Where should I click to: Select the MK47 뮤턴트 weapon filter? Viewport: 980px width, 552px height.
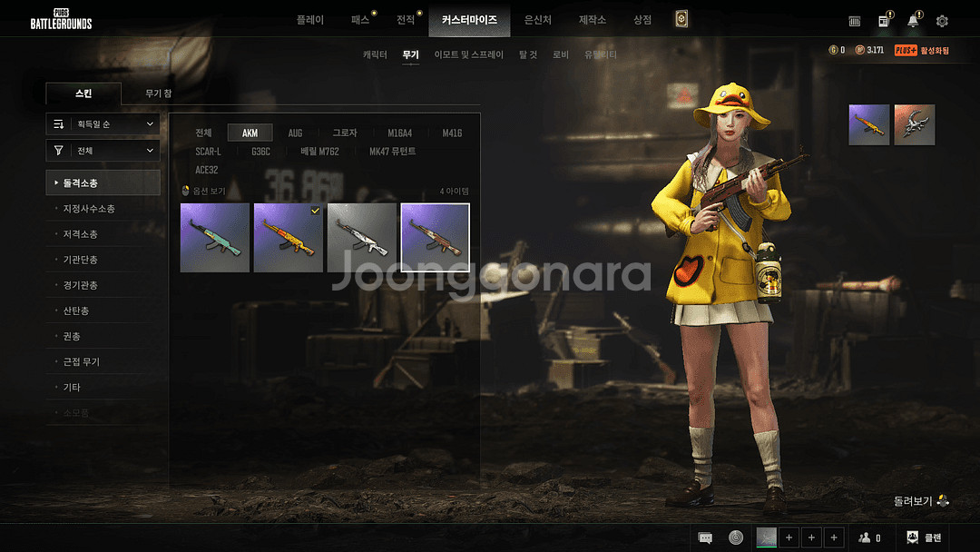point(393,152)
